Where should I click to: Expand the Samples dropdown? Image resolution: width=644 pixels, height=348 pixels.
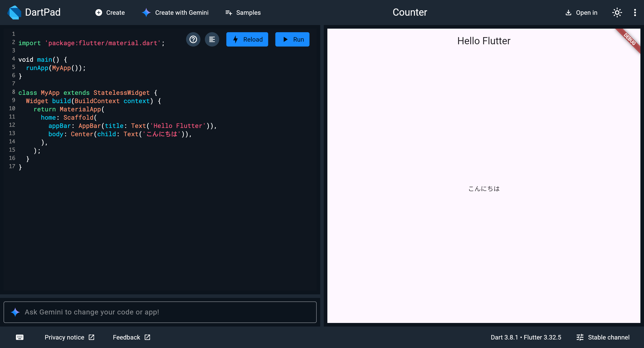[243, 13]
